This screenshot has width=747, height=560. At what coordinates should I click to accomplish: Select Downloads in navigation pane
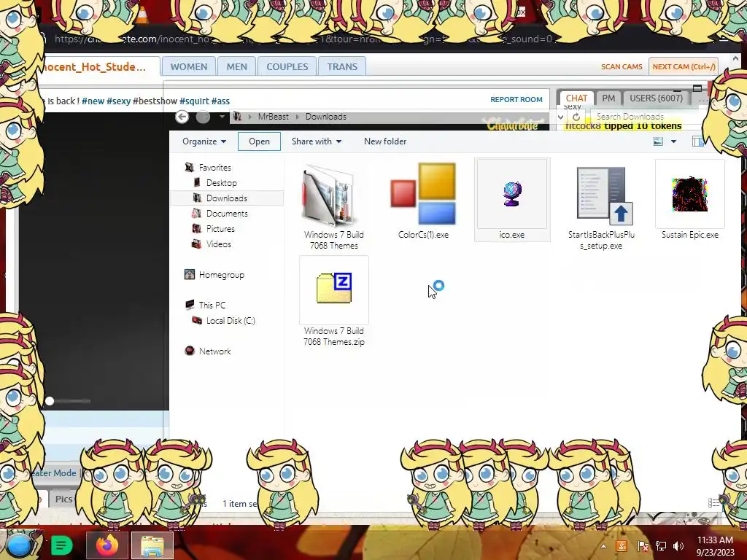tap(227, 198)
